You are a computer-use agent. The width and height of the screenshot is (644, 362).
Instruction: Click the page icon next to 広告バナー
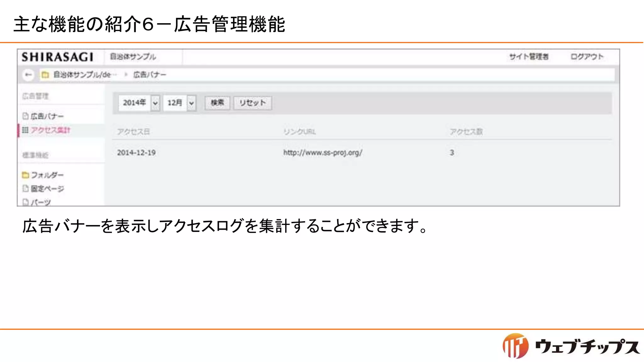click(25, 116)
